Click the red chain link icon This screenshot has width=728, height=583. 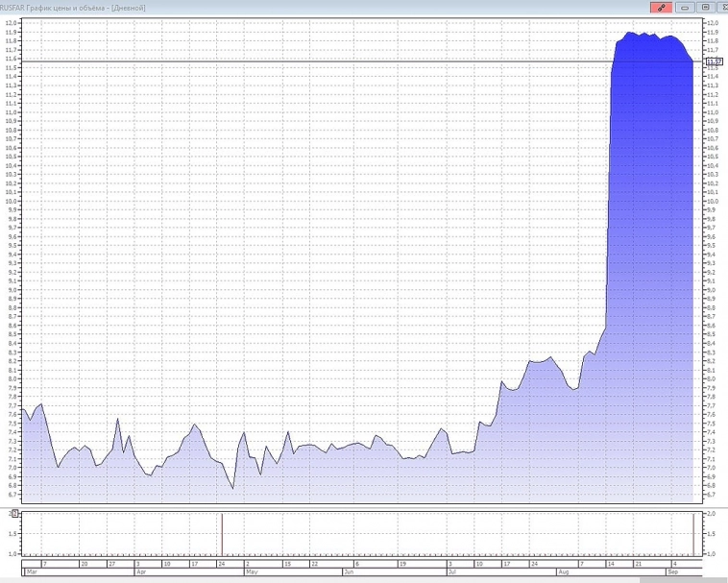(662, 7)
